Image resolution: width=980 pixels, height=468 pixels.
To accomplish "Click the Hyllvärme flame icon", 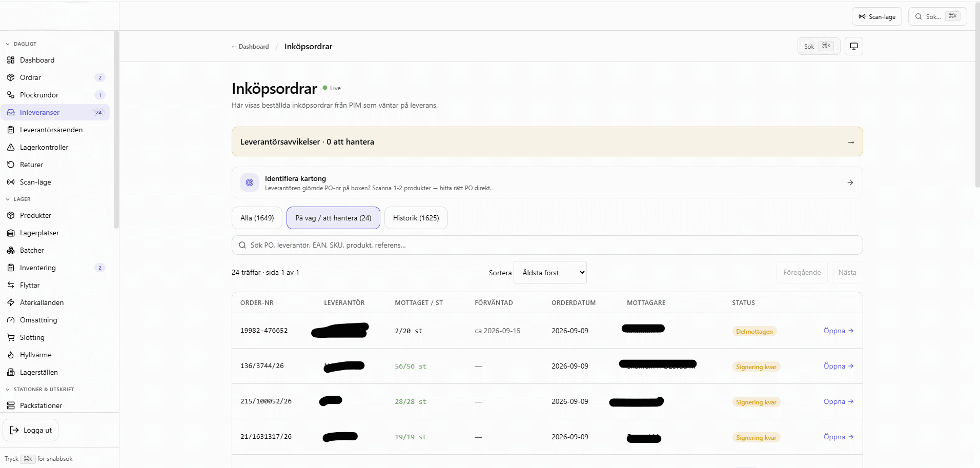I will pos(11,355).
